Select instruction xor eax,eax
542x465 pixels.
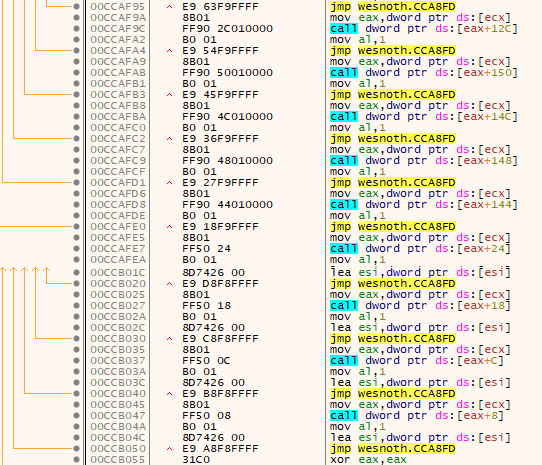pos(368,459)
